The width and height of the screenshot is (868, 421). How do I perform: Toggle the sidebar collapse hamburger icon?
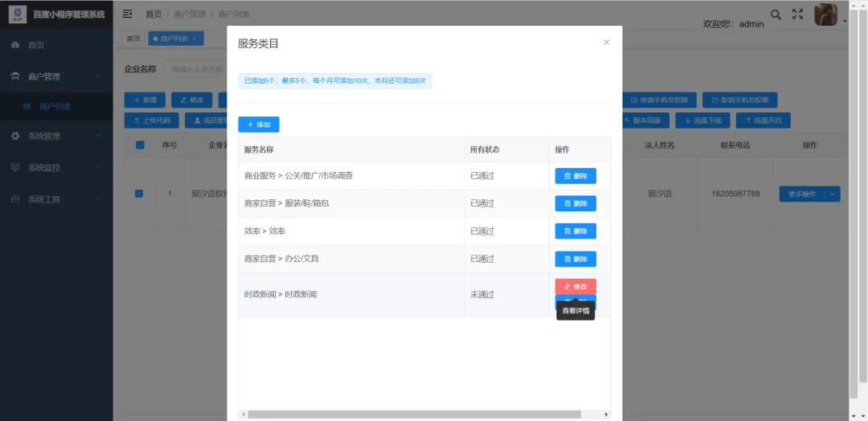click(127, 14)
